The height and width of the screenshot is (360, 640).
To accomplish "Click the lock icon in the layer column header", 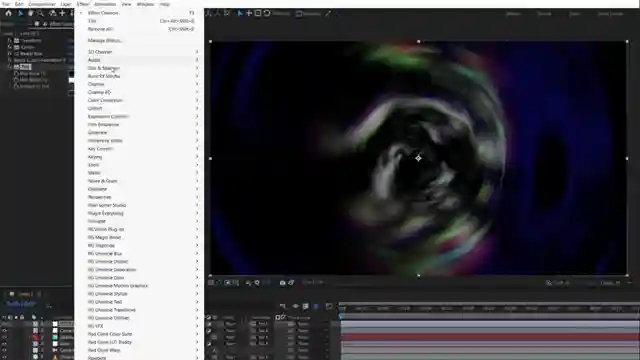I will tap(22, 317).
